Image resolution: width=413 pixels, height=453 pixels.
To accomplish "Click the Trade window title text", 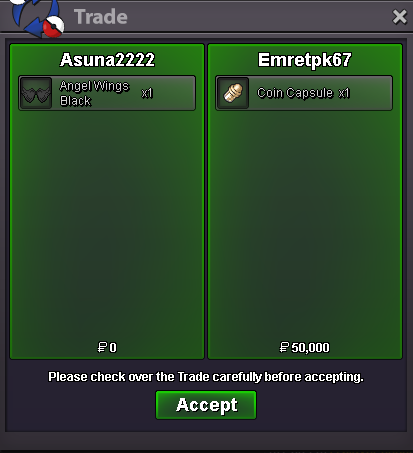I will 101,17.
